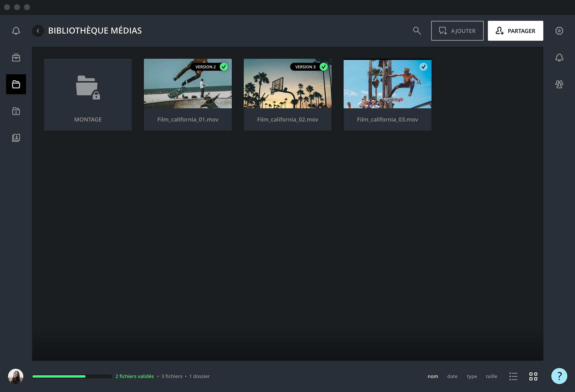Toggle validation check on Film_california_02.mov
575x392 pixels.
(323, 67)
